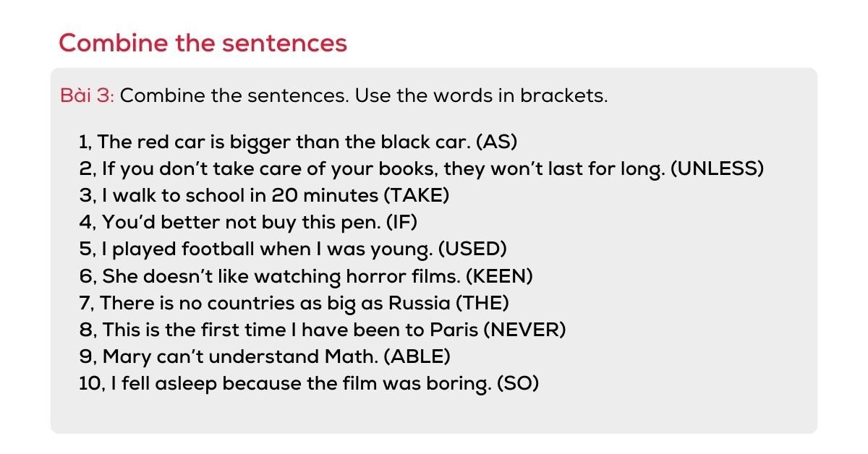Image resolution: width=868 pixels, height=454 pixels.
Task: Click the "Combine the sentences" red heading
Action: tap(203, 43)
